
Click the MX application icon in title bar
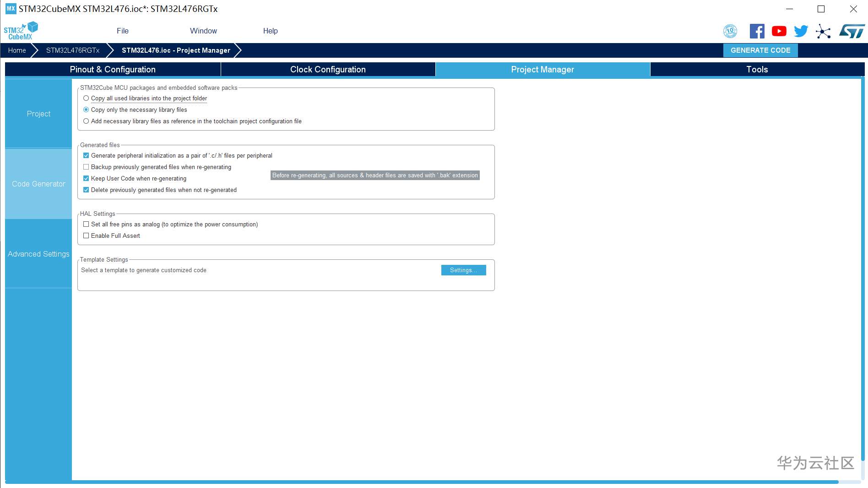(11, 9)
